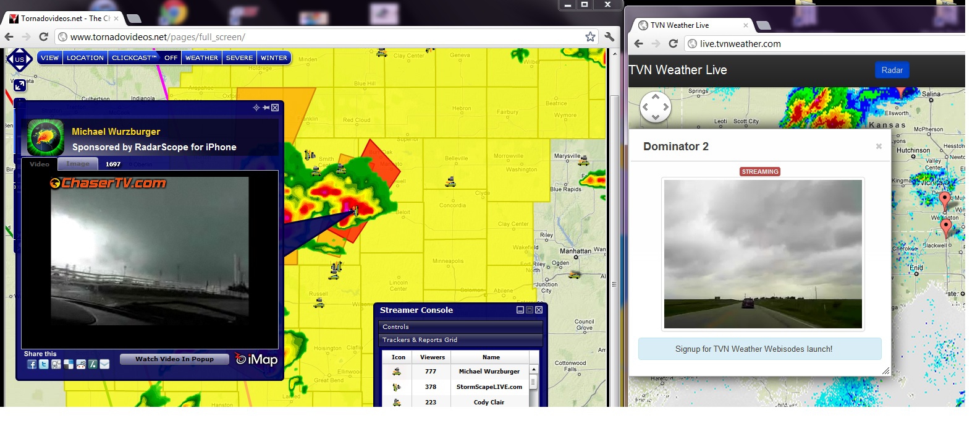Click chaser vehicle icon near Russell

[x=319, y=303]
